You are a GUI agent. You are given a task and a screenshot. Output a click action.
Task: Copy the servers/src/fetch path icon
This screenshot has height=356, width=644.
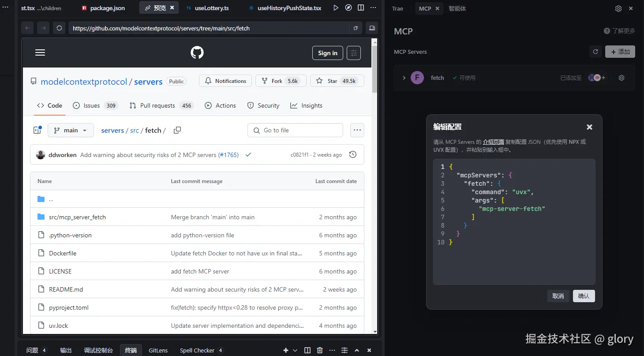pyautogui.click(x=177, y=130)
